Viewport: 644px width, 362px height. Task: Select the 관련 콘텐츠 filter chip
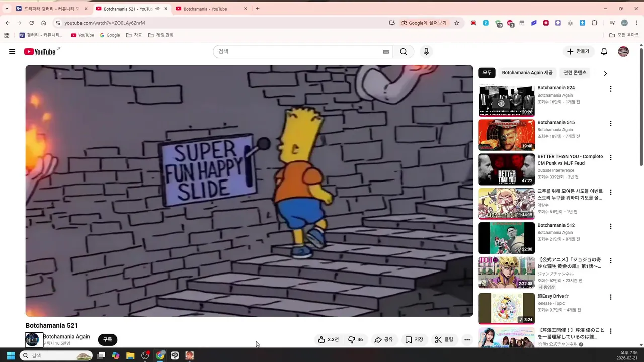coord(575,73)
